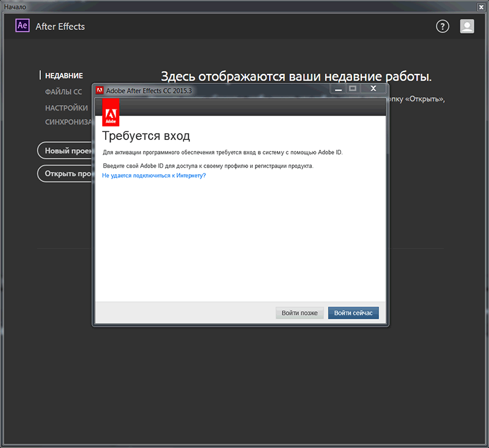
Task: Open the help question mark icon
Action: coord(442,26)
